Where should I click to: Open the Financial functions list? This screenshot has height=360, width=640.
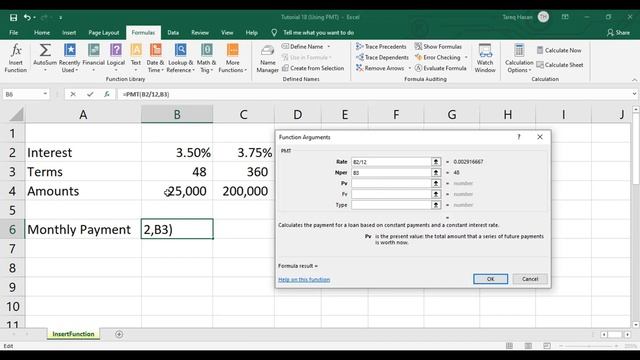(93, 58)
